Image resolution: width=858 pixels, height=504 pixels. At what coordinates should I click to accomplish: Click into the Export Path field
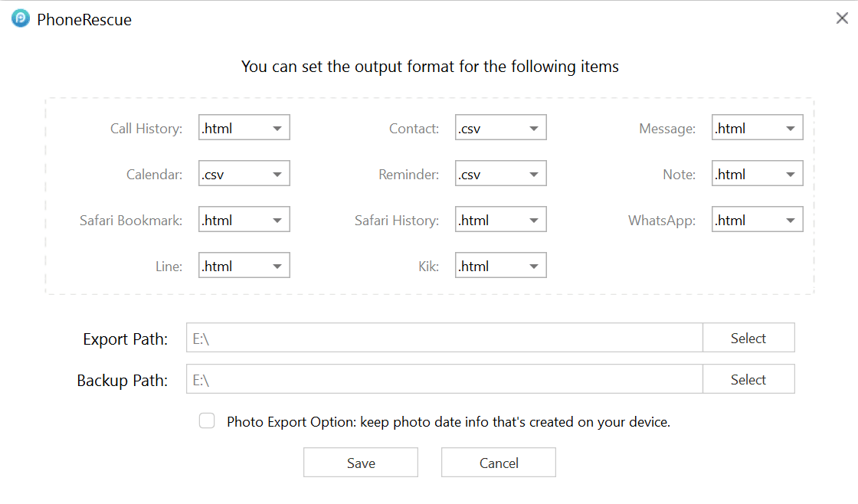(444, 338)
